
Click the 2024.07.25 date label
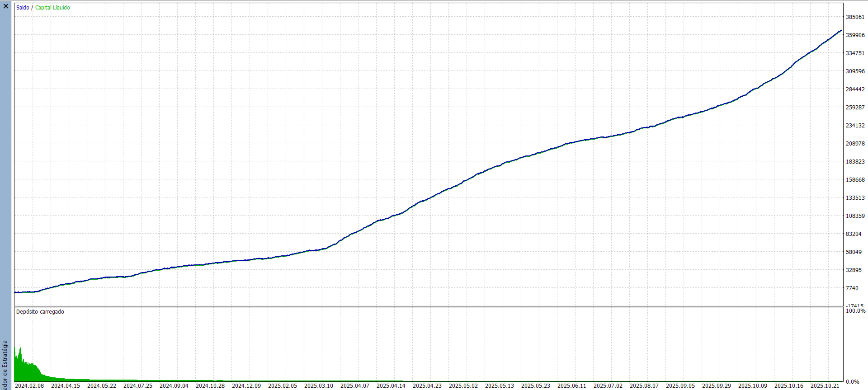click(138, 386)
